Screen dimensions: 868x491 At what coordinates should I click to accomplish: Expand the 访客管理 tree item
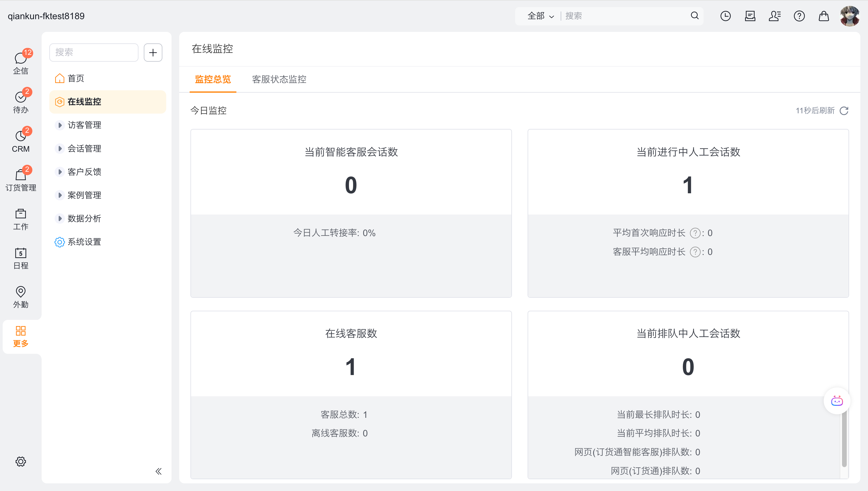[x=60, y=125]
